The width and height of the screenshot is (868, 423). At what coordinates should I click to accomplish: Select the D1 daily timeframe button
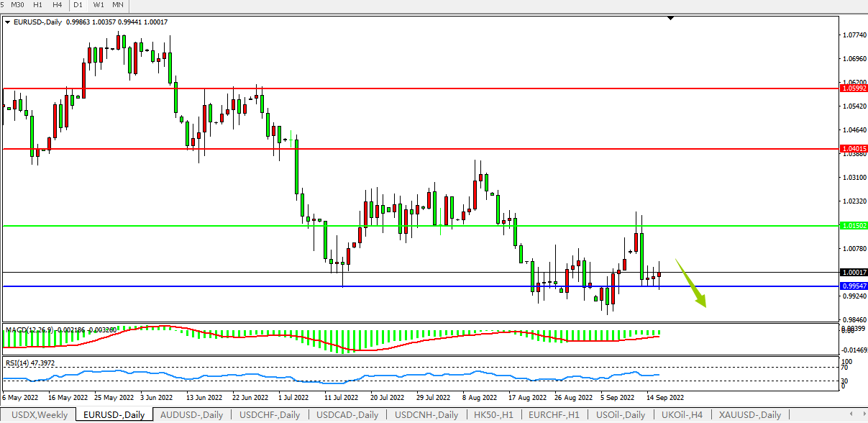click(78, 5)
